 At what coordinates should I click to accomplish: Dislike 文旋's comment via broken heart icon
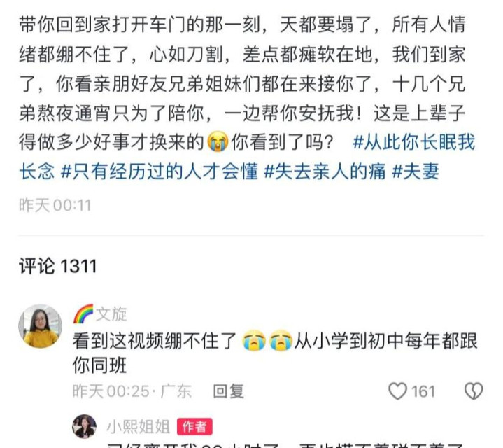point(474,391)
